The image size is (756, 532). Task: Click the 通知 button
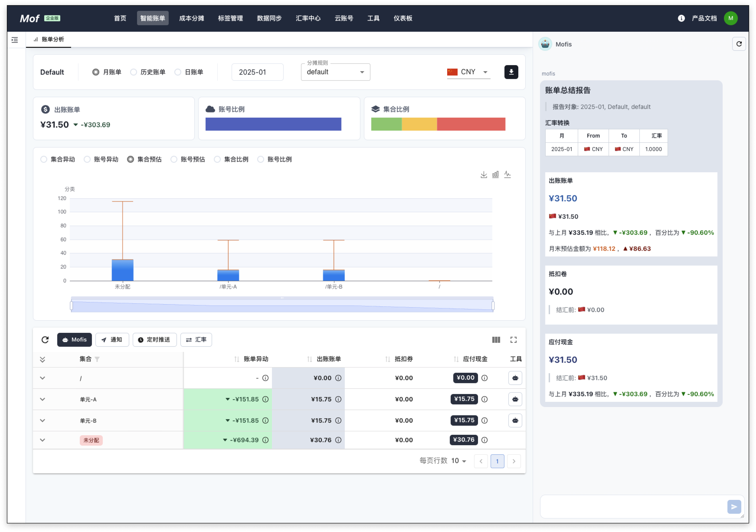(x=112, y=340)
